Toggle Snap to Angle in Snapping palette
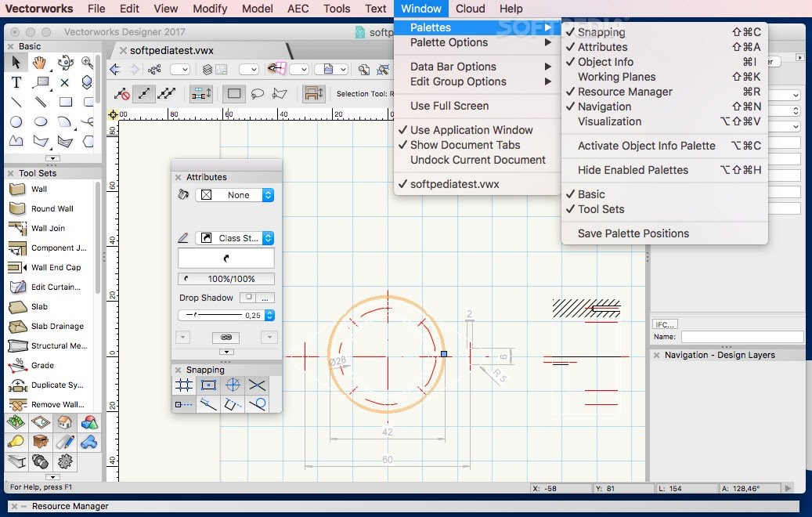 point(233,385)
